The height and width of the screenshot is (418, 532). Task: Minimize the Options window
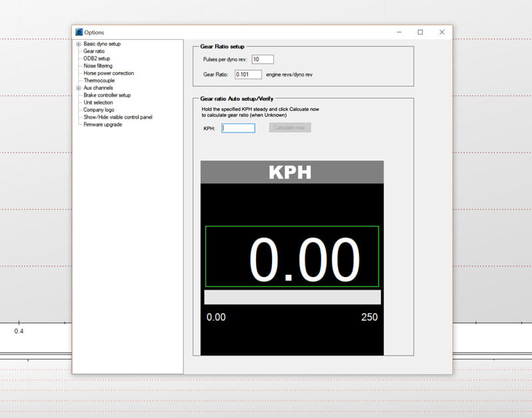pyautogui.click(x=400, y=32)
